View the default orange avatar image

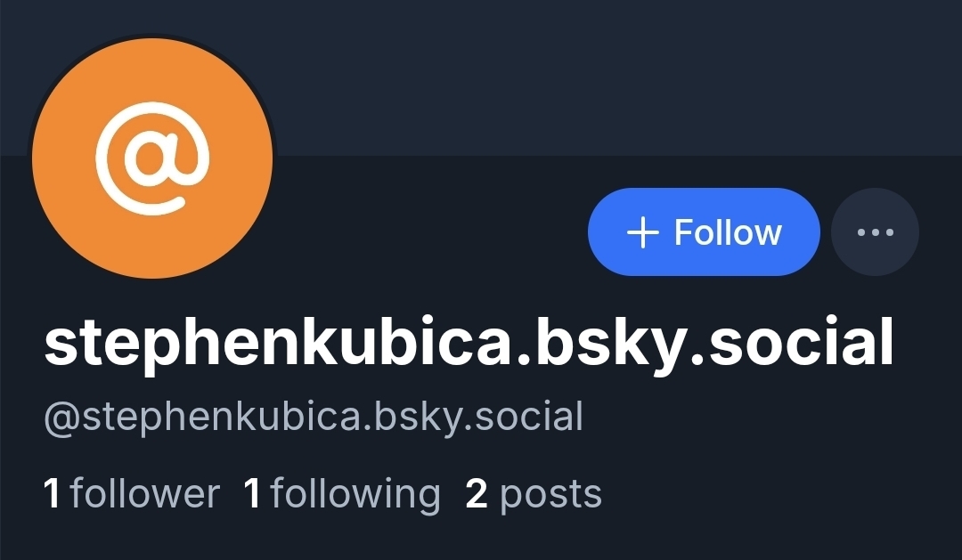pos(152,158)
